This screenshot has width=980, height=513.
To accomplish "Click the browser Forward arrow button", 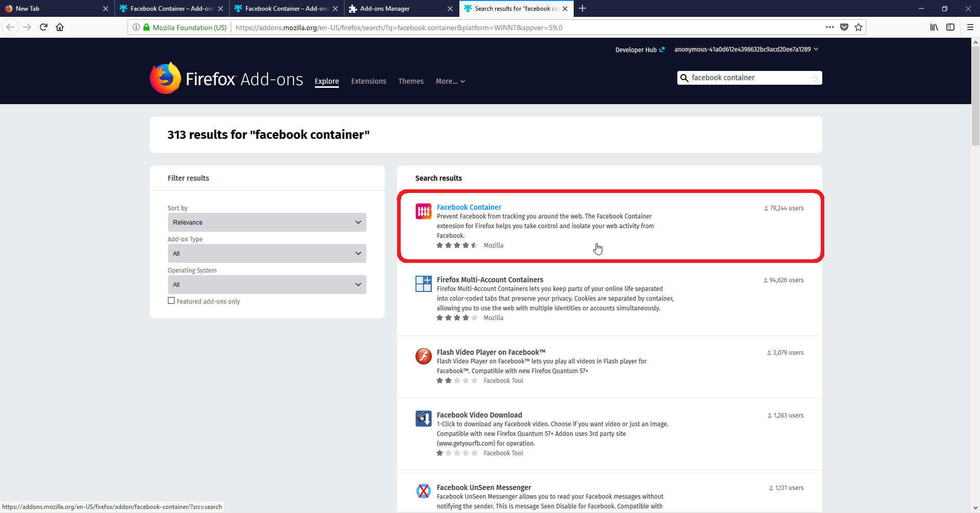I will coord(27,27).
